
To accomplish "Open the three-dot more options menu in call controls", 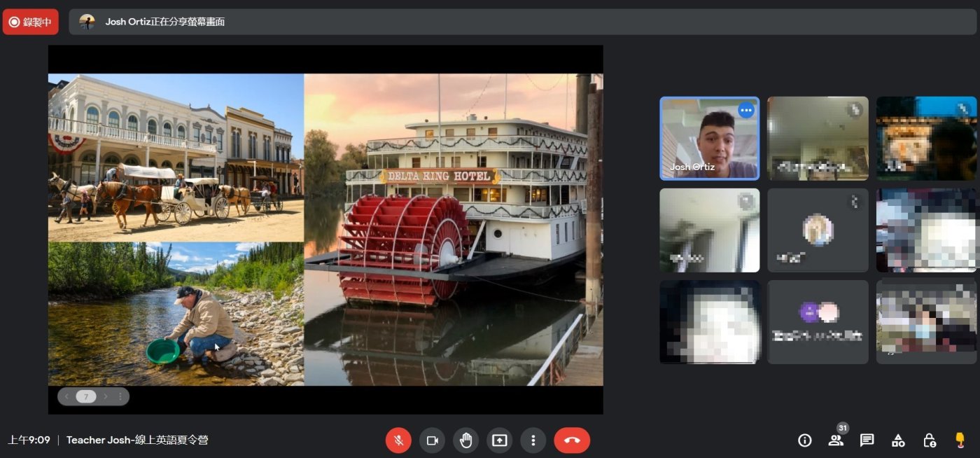I will coord(533,440).
